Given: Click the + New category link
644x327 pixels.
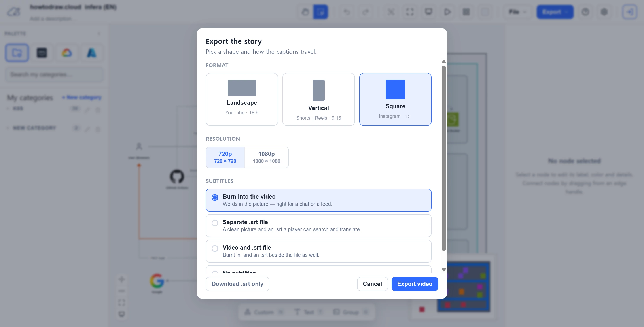Looking at the screenshot, I should tap(82, 97).
